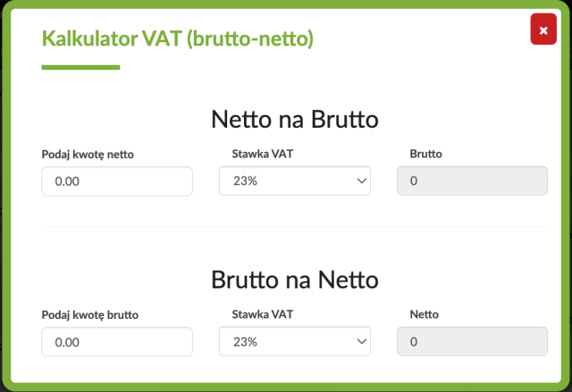Click the 'Podaj kwotę netto' input field

click(x=117, y=181)
